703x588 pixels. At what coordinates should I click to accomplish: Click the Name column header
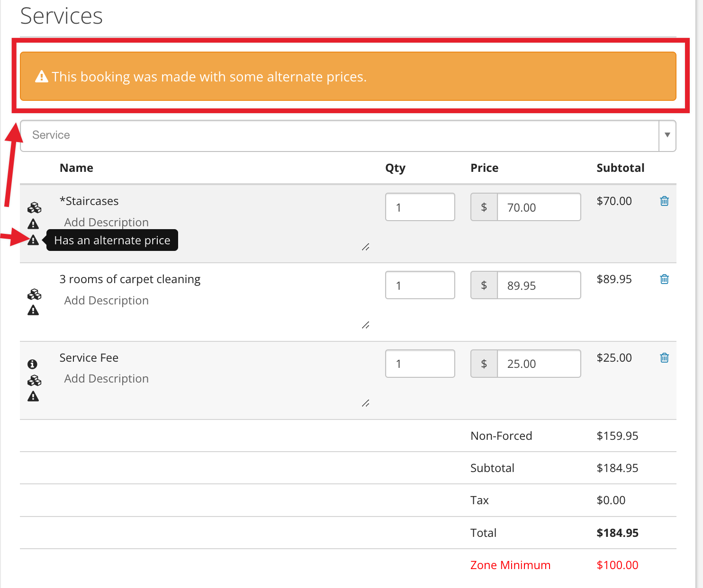point(76,168)
